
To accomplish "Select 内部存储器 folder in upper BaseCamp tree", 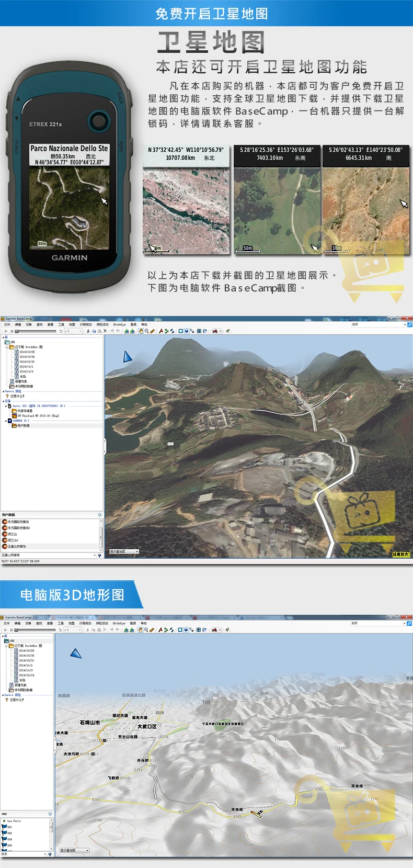I will pos(22,411).
